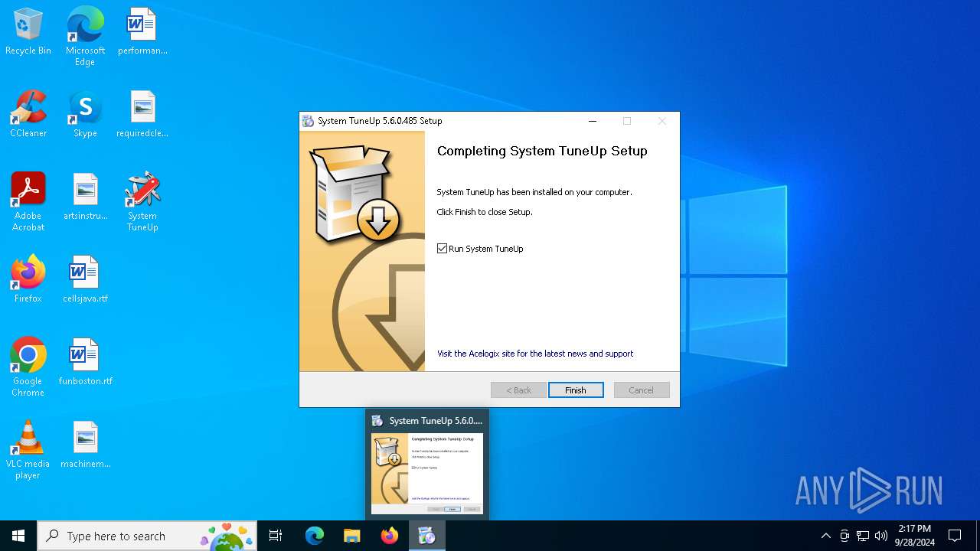Screen dimensions: 980x551
Task: Open the network status tray icon
Action: 863,536
